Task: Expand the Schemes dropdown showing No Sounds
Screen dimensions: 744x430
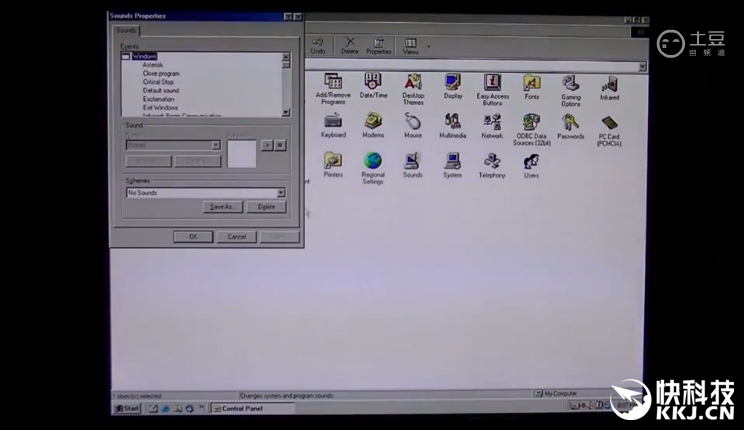Action: [281, 193]
